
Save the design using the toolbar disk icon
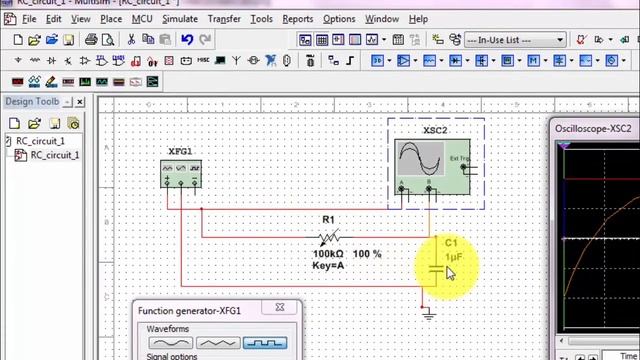pos(69,40)
